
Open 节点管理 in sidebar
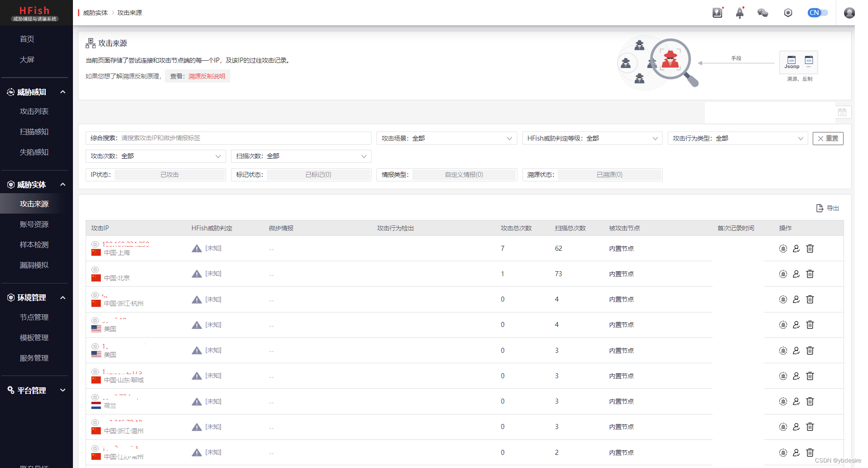tap(34, 317)
